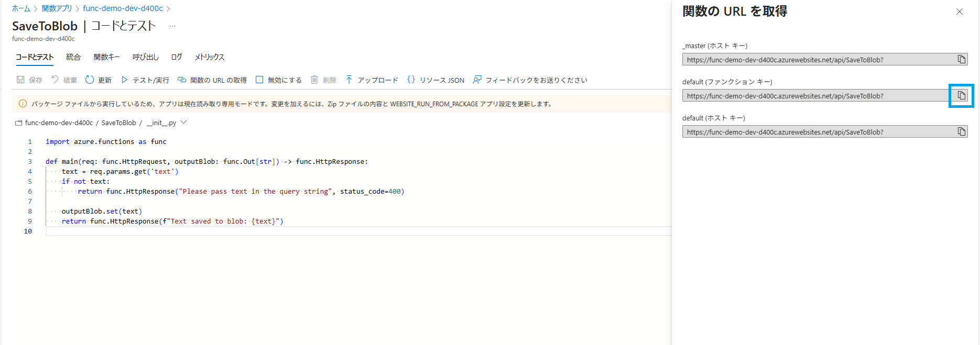
Task: Click the 破棄 discard icon
Action: click(55, 80)
